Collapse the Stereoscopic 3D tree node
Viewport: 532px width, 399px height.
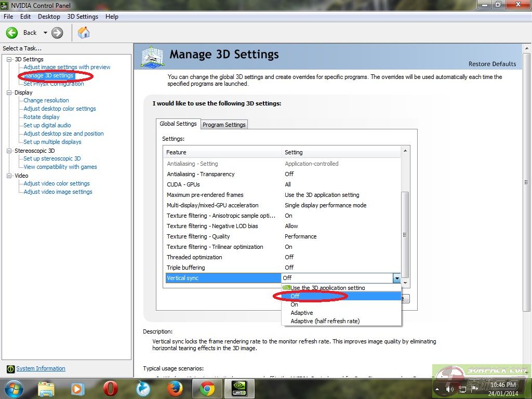9,151
